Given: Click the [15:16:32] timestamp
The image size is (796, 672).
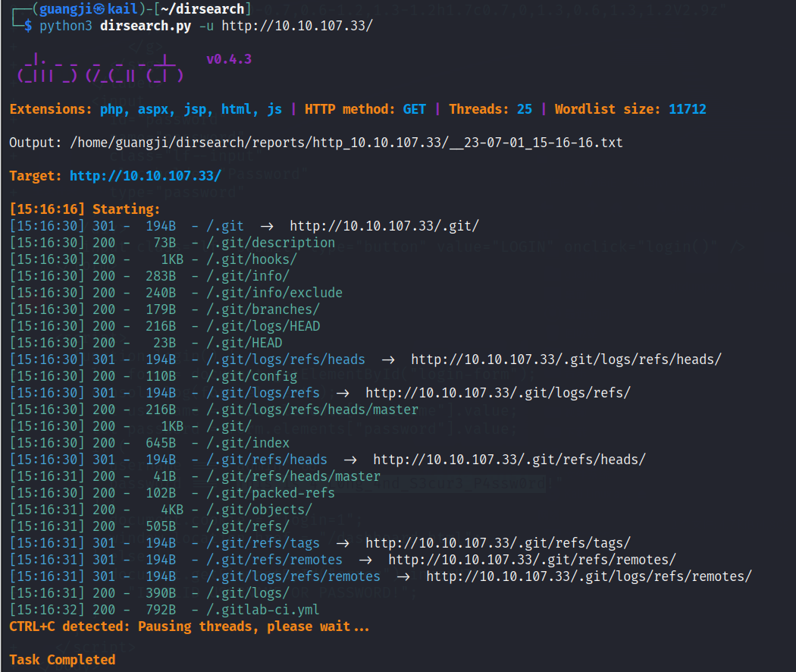Looking at the screenshot, I should click(x=47, y=610).
